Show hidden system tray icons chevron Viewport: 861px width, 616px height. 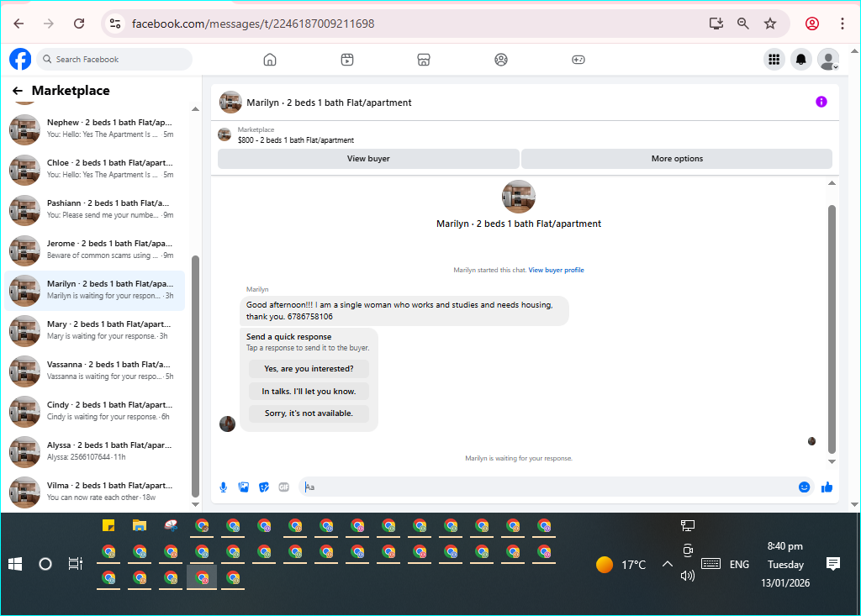[667, 564]
